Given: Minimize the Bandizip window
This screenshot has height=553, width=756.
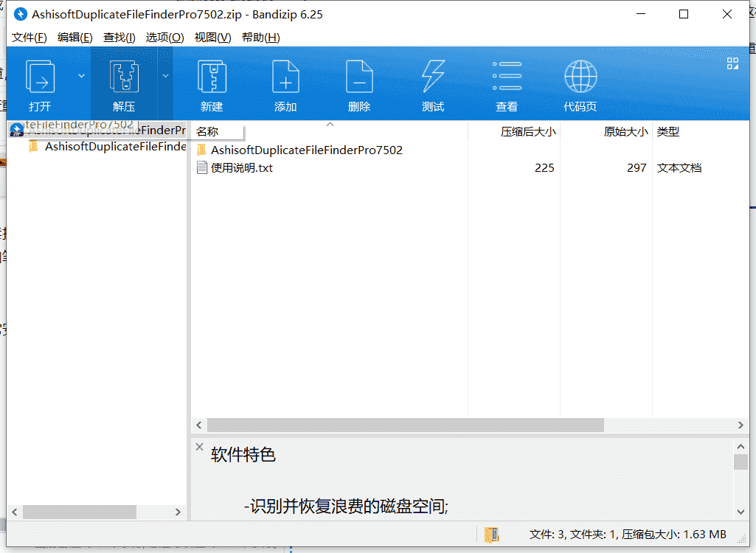Looking at the screenshot, I should pos(641,15).
